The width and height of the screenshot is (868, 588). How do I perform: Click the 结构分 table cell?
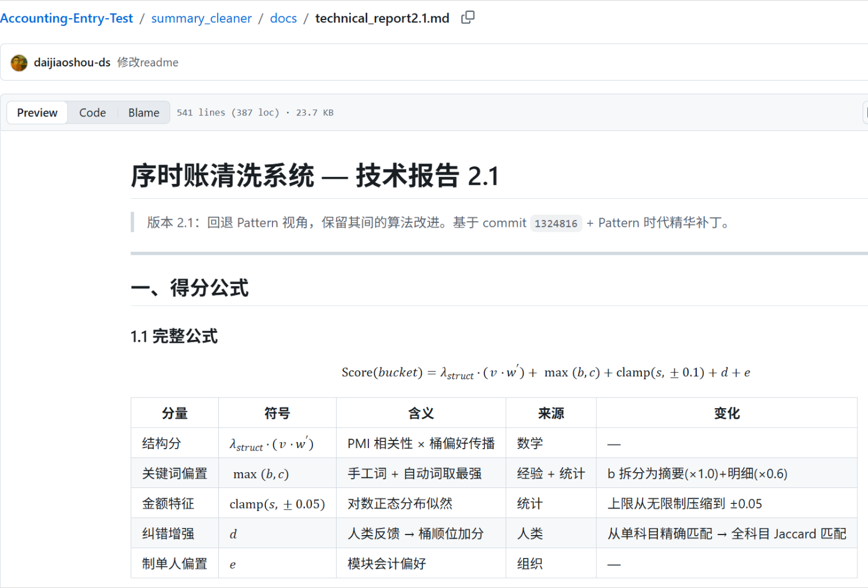175,443
